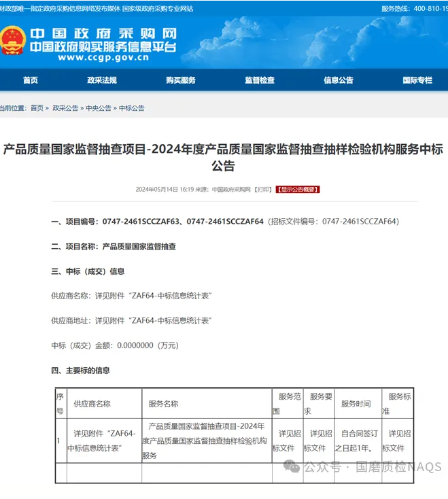Click the 中标公告 breadcrumb link
This screenshot has height=499, width=448.
(x=132, y=108)
